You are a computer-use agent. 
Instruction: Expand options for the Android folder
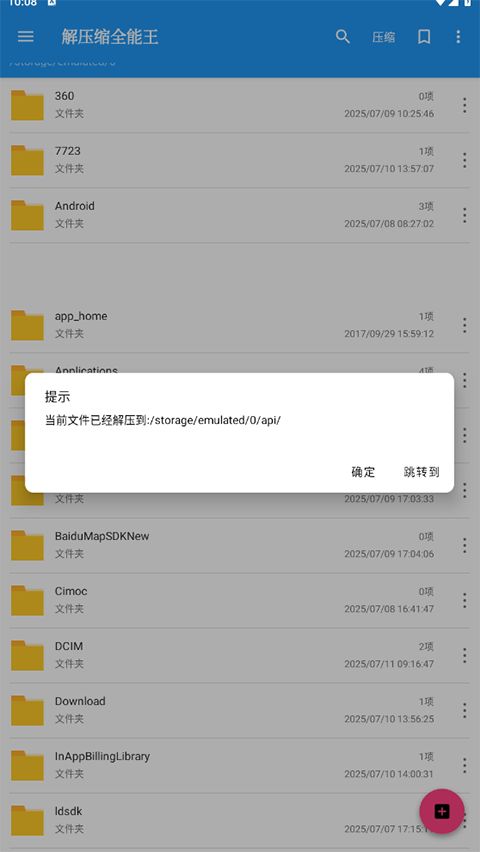(x=464, y=215)
